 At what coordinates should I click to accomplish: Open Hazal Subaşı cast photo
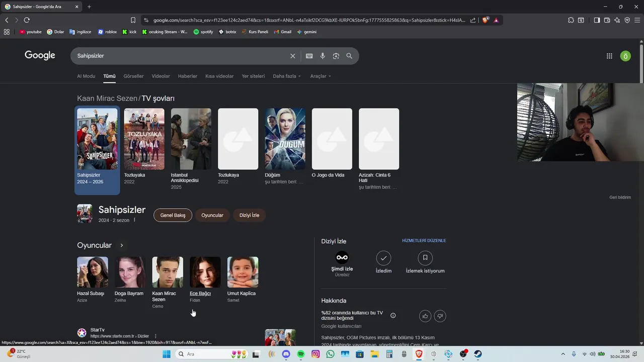point(93,272)
